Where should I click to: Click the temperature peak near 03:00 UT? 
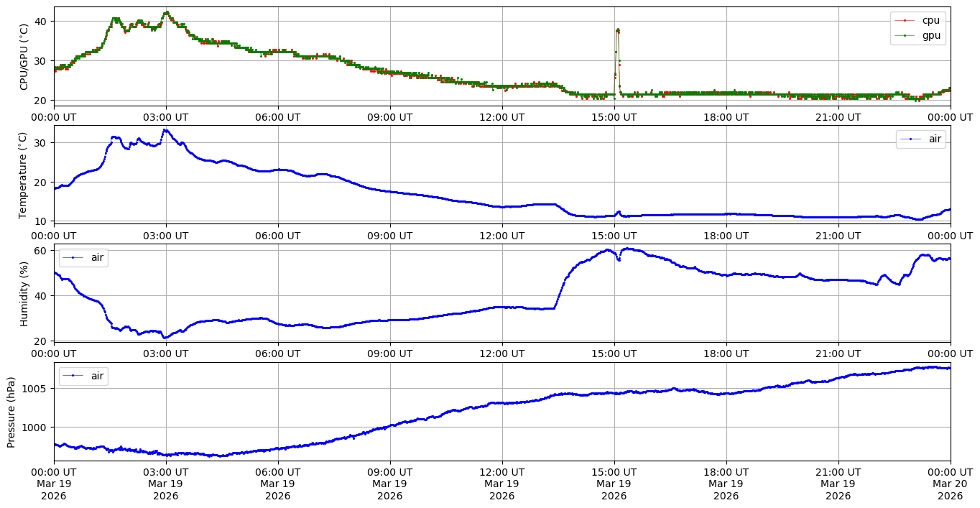point(165,130)
